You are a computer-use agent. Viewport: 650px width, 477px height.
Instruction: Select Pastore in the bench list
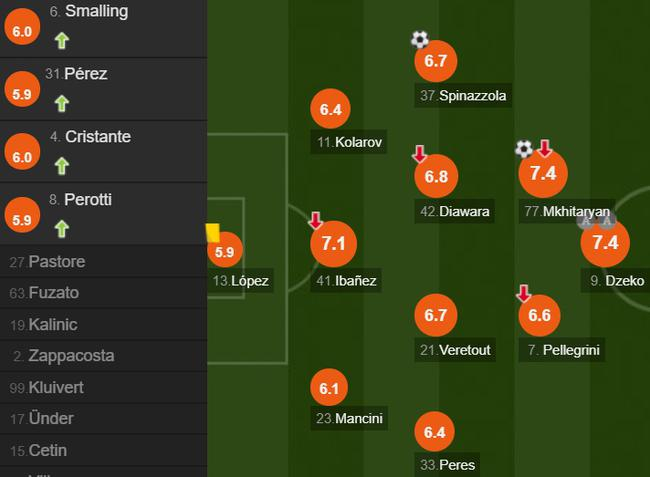(56, 262)
